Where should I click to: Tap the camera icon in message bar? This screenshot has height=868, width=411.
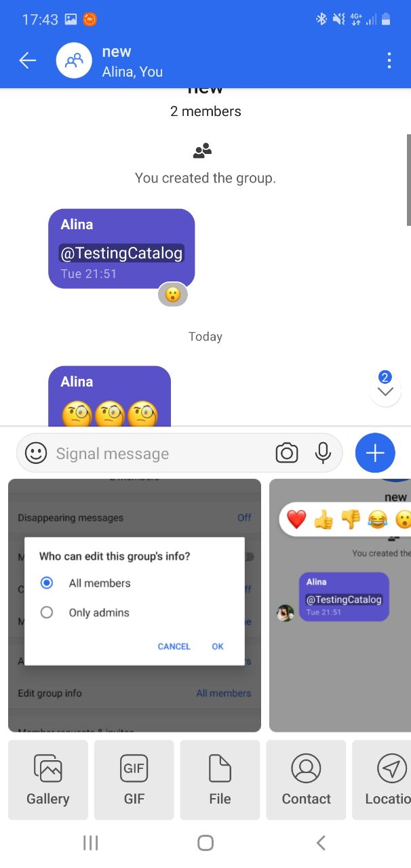pos(286,453)
